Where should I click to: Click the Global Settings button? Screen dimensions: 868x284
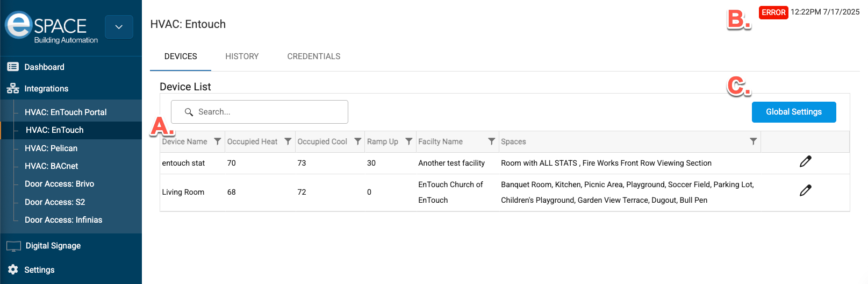pyautogui.click(x=793, y=112)
